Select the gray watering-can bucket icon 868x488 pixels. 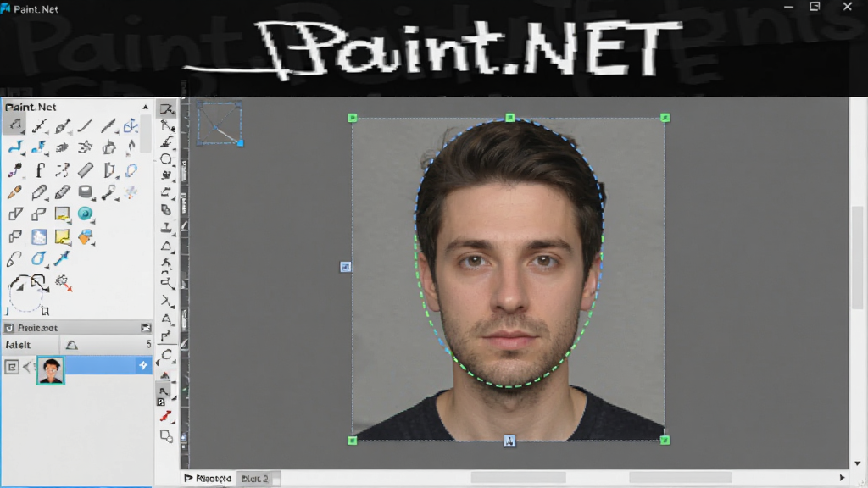point(109,147)
